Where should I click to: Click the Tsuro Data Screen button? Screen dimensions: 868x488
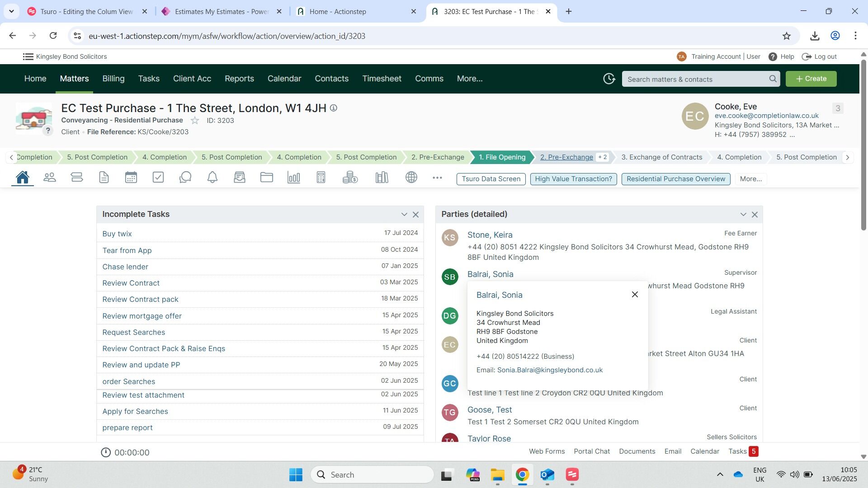tap(491, 179)
